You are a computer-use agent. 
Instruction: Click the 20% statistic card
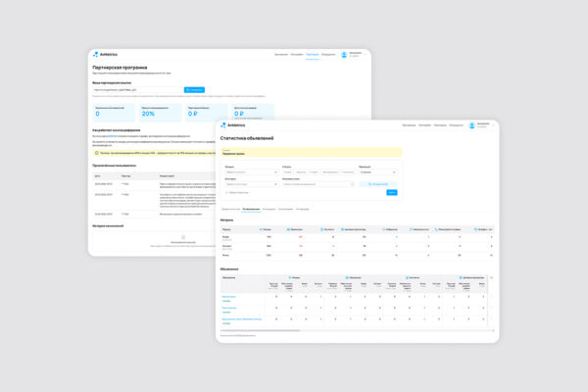(160, 113)
